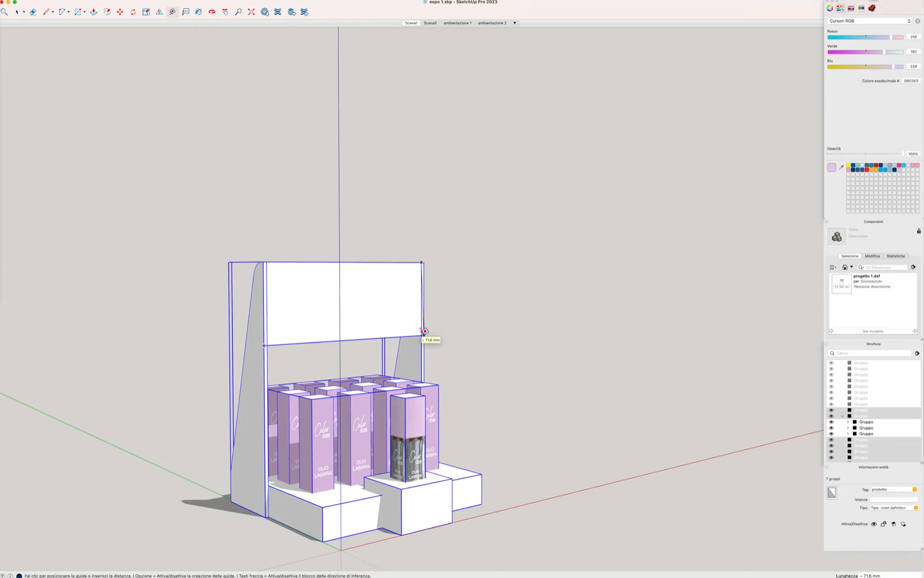Screen dimensions: 924x578
Task: Click Zoom Extents icon
Action: (x=251, y=11)
